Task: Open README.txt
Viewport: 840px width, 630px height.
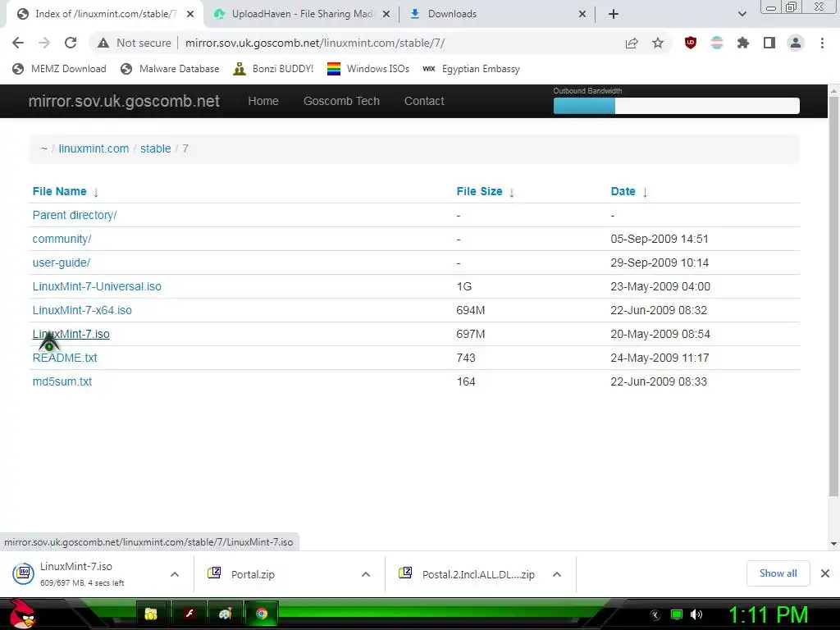Action: pyautogui.click(x=64, y=358)
